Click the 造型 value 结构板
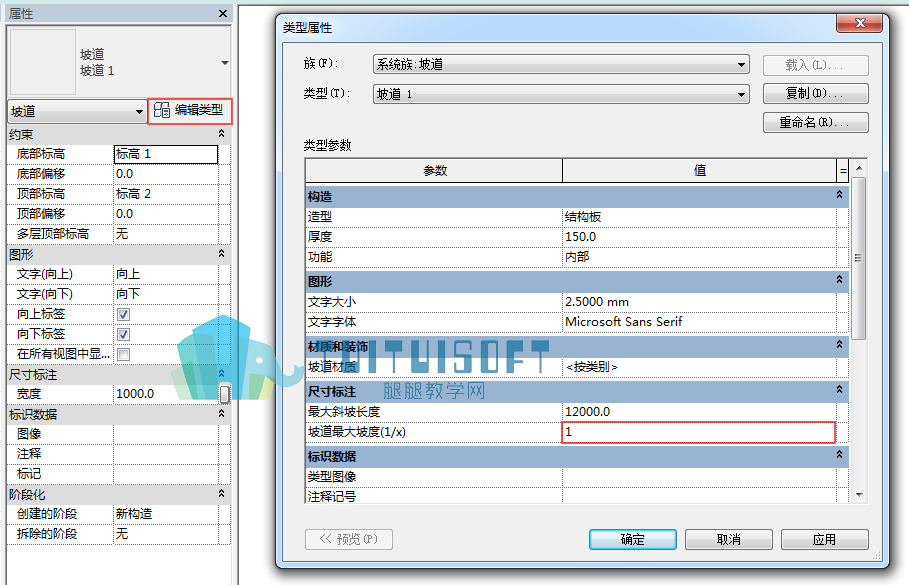The width and height of the screenshot is (909, 585). [x=699, y=217]
